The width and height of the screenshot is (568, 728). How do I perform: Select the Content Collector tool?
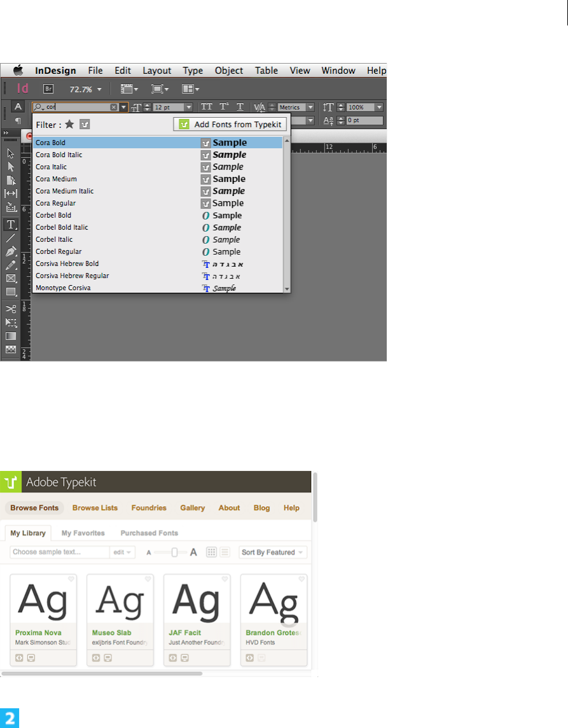tap(11, 207)
